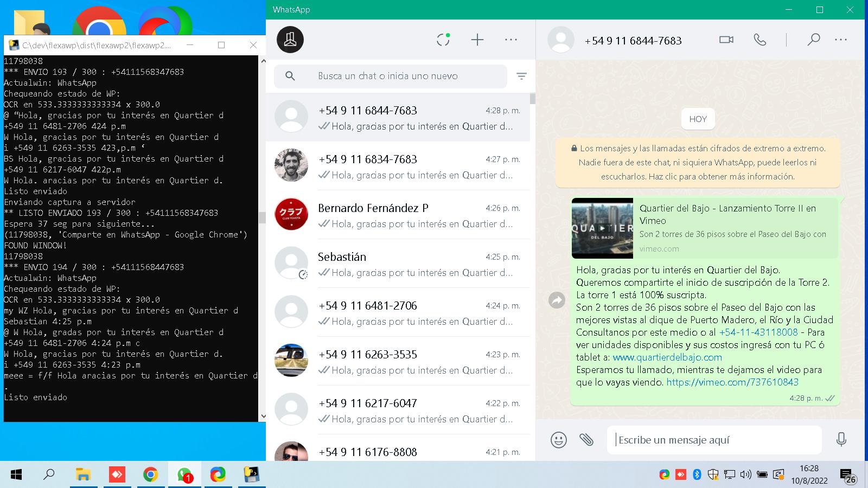
Task: Open the Sebastián chat
Action: coord(398,264)
